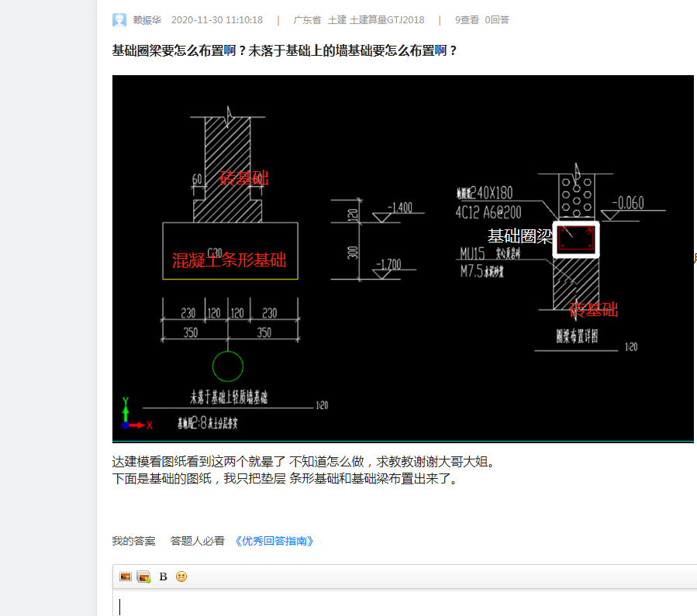Click the username 赖振华
Image resolution: width=697 pixels, height=616 pixels.
click(147, 20)
